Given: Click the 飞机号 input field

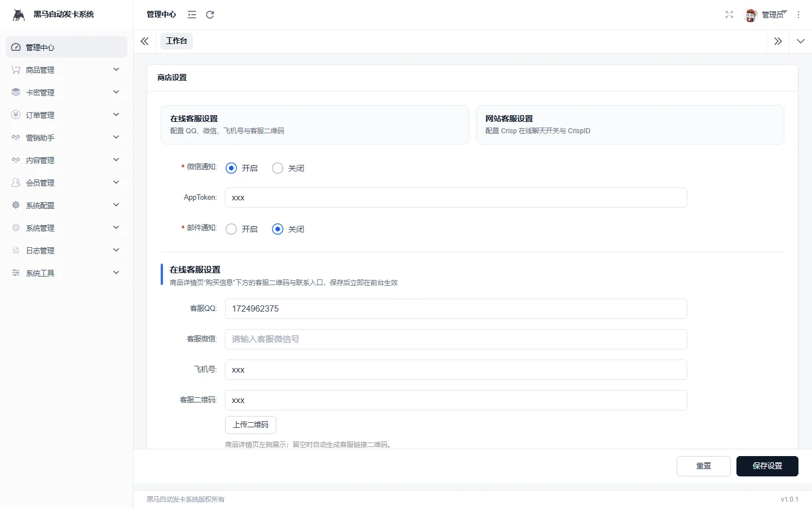Looking at the screenshot, I should pos(456,370).
